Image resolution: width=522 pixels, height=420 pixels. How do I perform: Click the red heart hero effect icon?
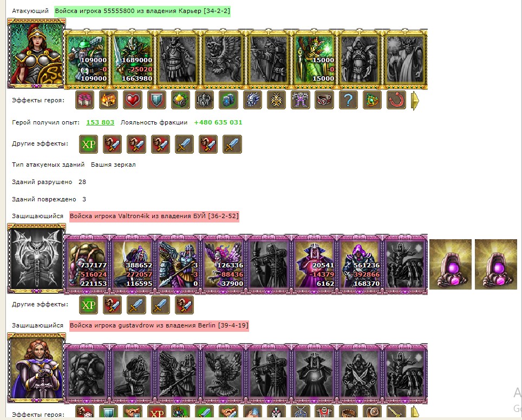pyautogui.click(x=133, y=100)
